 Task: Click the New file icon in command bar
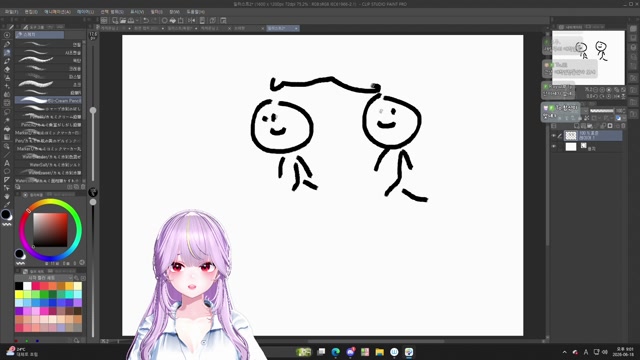click(115, 20)
